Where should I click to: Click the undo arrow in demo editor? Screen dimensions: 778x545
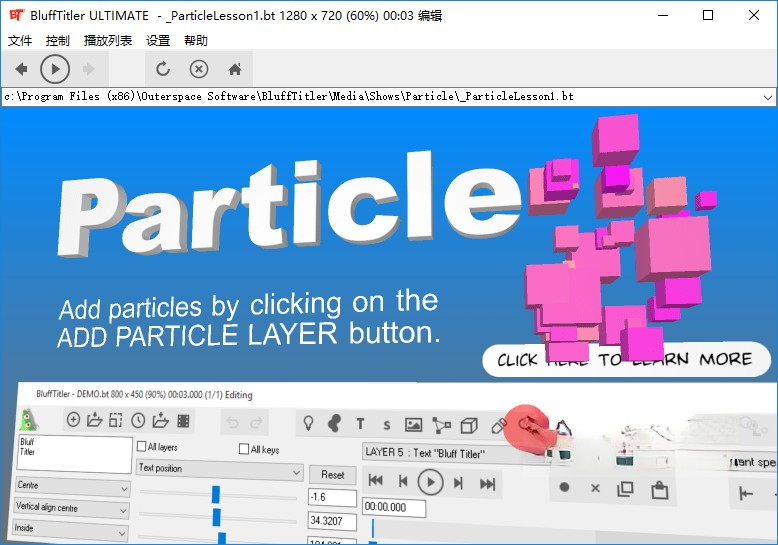(x=232, y=422)
